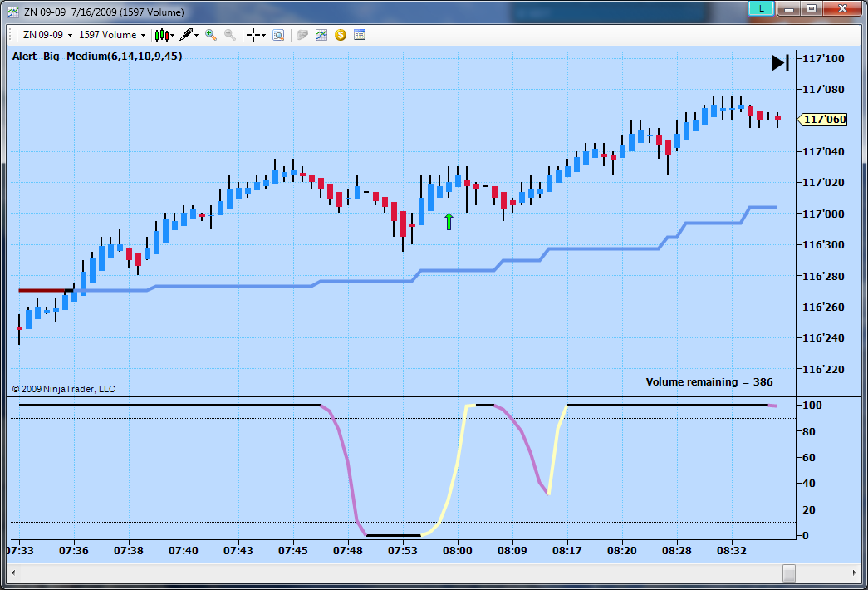Image resolution: width=868 pixels, height=590 pixels.
Task: Expand the chart style dropdown arrow
Action: tap(173, 36)
